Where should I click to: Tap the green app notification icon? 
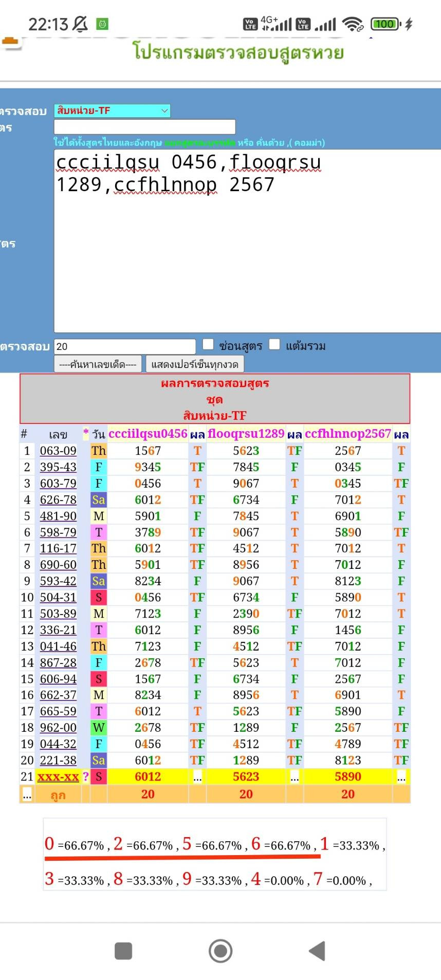pyautogui.click(x=103, y=24)
